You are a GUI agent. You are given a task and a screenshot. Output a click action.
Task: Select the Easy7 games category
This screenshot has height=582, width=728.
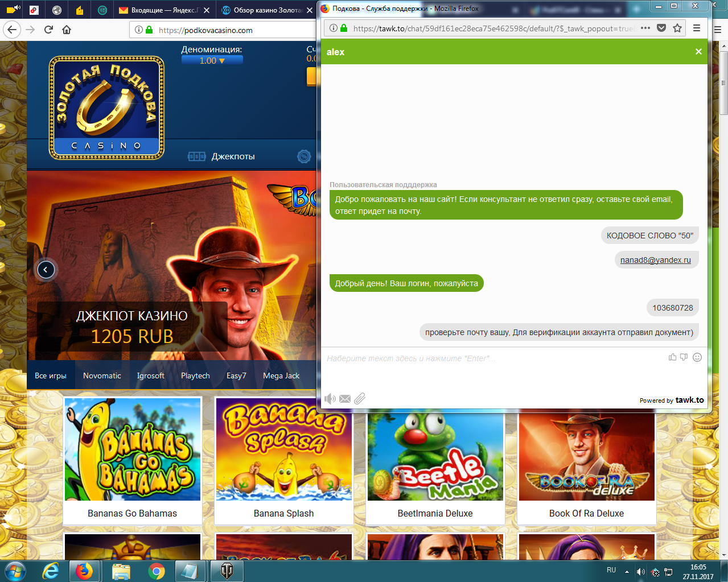pos(236,375)
